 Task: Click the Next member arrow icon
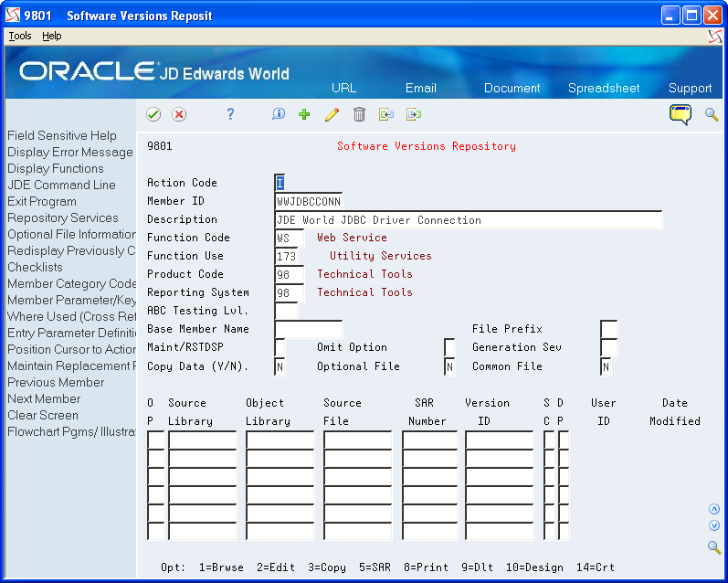coord(414,114)
